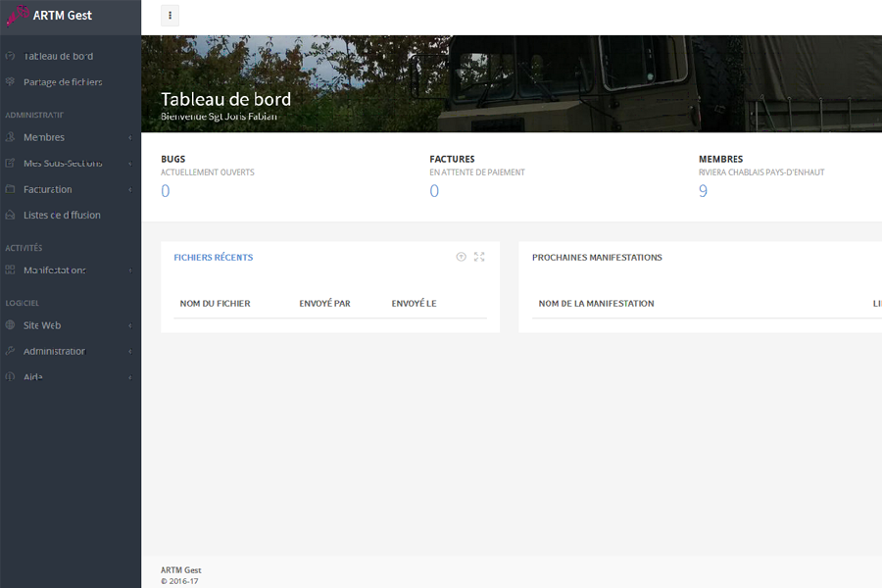
Task: Click the Partage de fichiers sidebar icon
Action: point(11,82)
